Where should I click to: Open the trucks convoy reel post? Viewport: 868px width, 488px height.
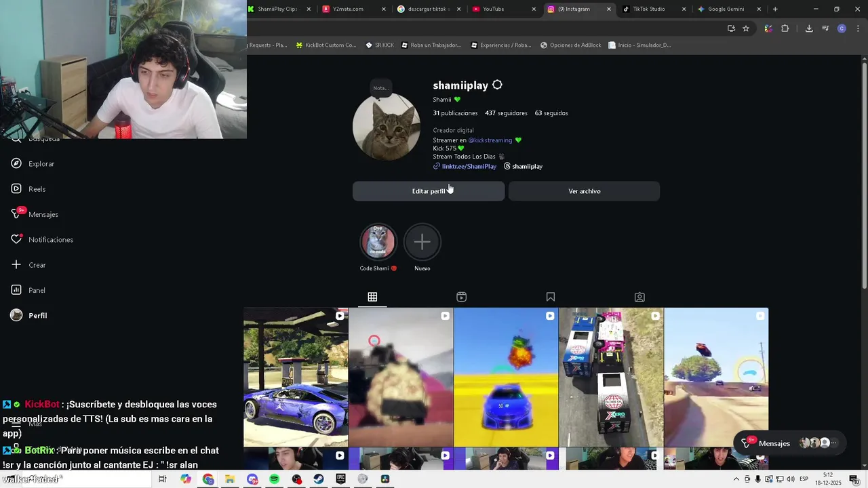coord(611,378)
